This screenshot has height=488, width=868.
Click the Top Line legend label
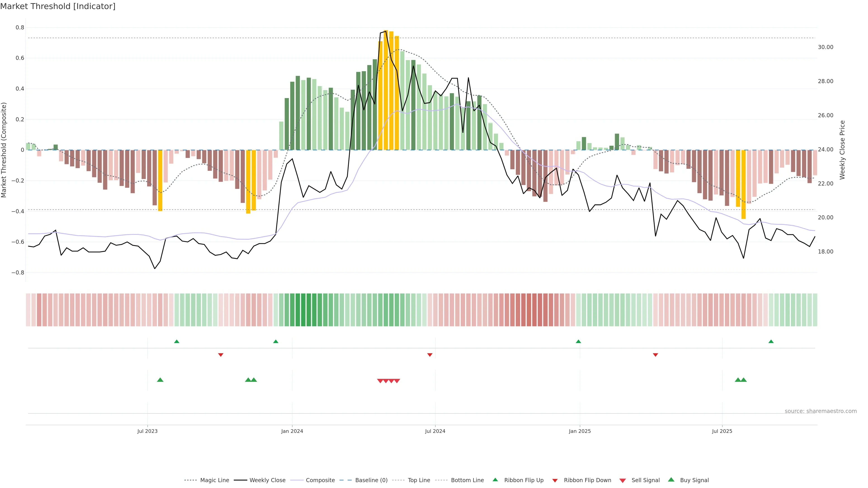[419, 480]
